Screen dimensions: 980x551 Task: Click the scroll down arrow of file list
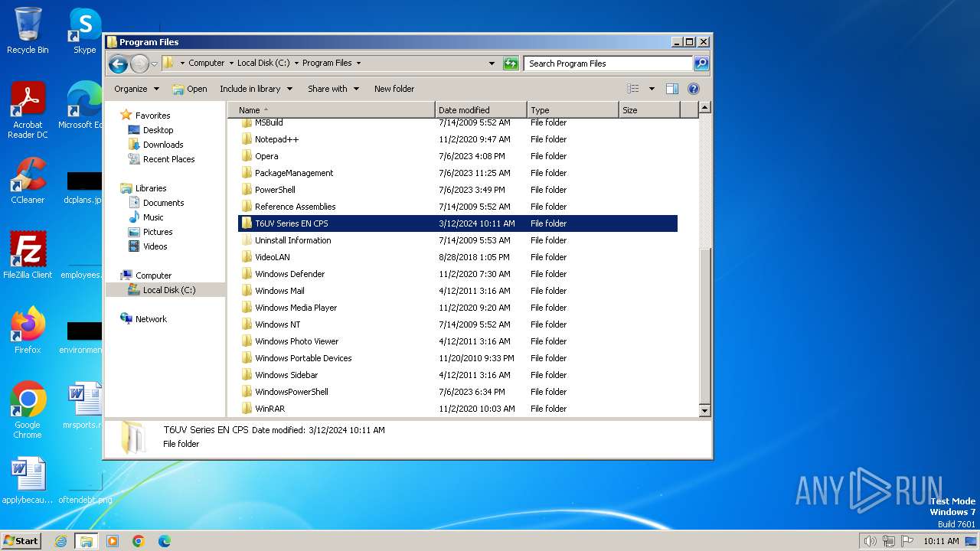click(x=705, y=411)
